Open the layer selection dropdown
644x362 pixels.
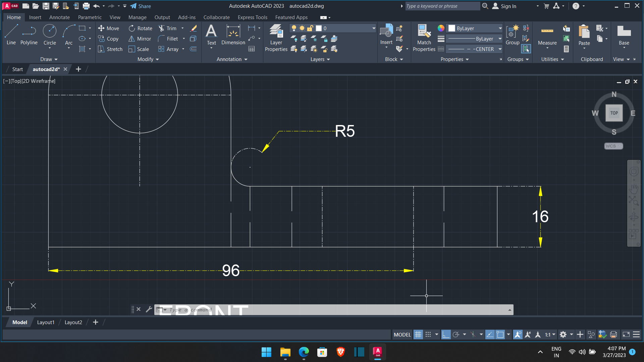point(373,28)
